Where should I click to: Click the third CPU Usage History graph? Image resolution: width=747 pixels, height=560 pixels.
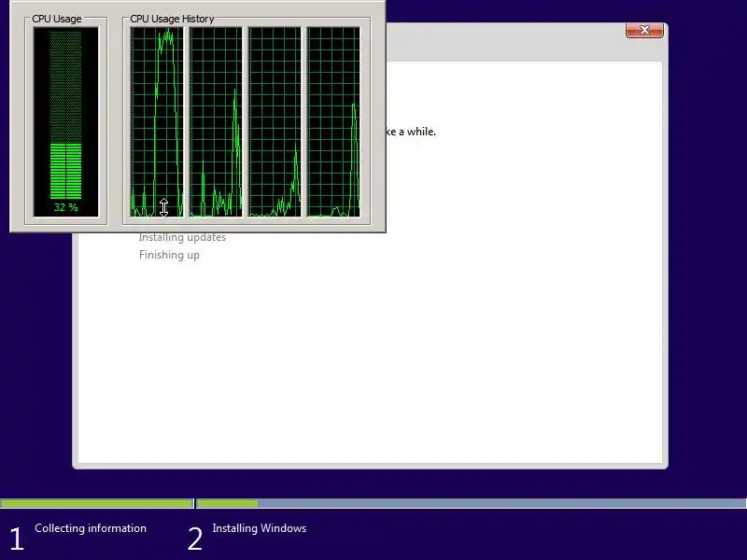click(x=275, y=122)
